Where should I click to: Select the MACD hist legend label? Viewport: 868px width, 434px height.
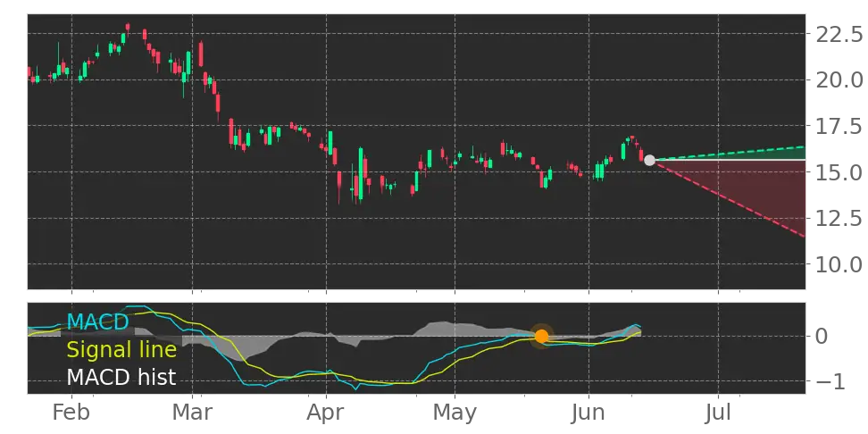pos(121,378)
